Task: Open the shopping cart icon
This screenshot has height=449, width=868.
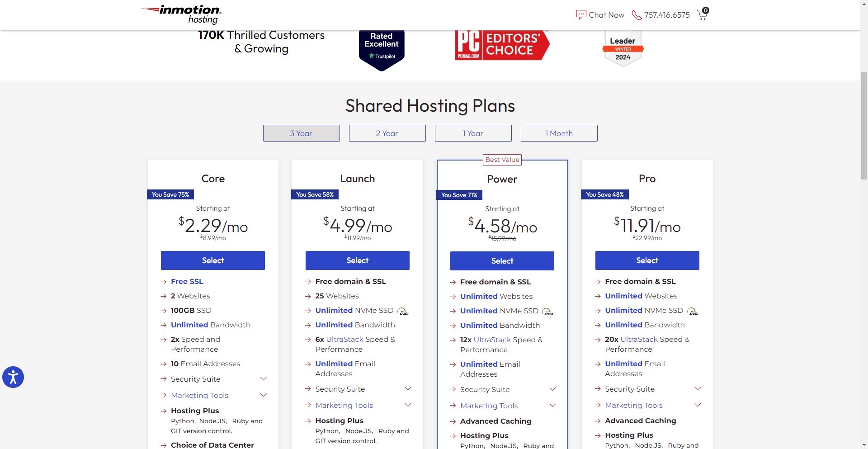Action: coord(703,14)
